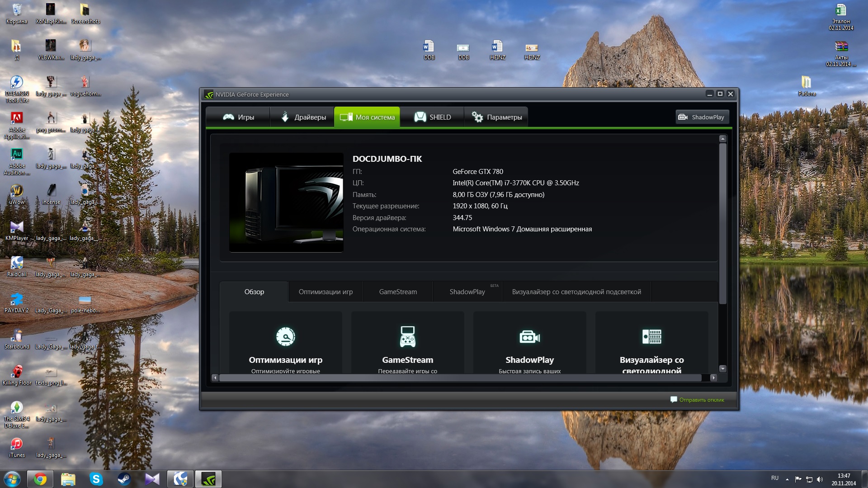Click the GameStream controller card icon
The image size is (868, 488).
click(408, 337)
